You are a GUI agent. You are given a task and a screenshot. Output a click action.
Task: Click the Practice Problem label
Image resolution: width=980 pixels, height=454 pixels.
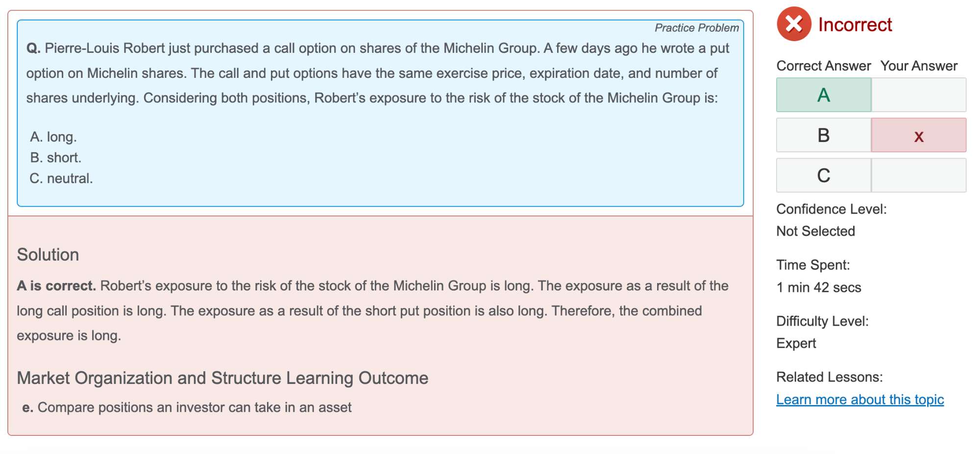click(696, 28)
